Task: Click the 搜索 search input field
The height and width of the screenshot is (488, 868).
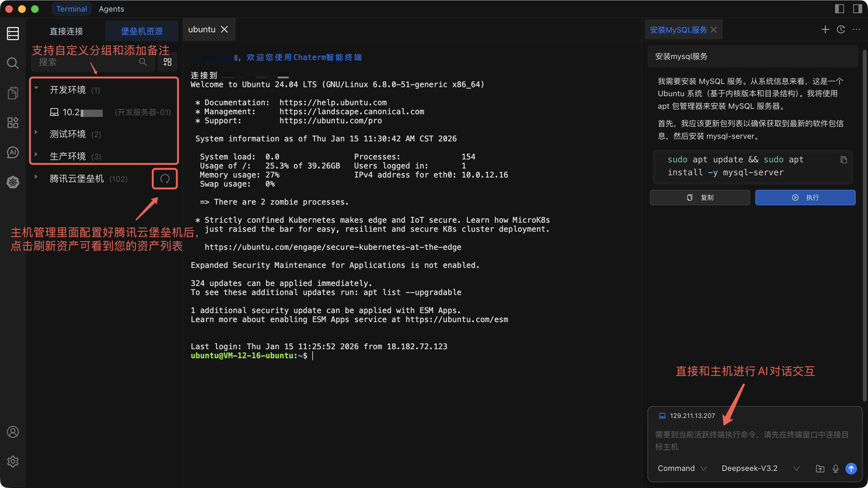Action: pyautogui.click(x=87, y=62)
